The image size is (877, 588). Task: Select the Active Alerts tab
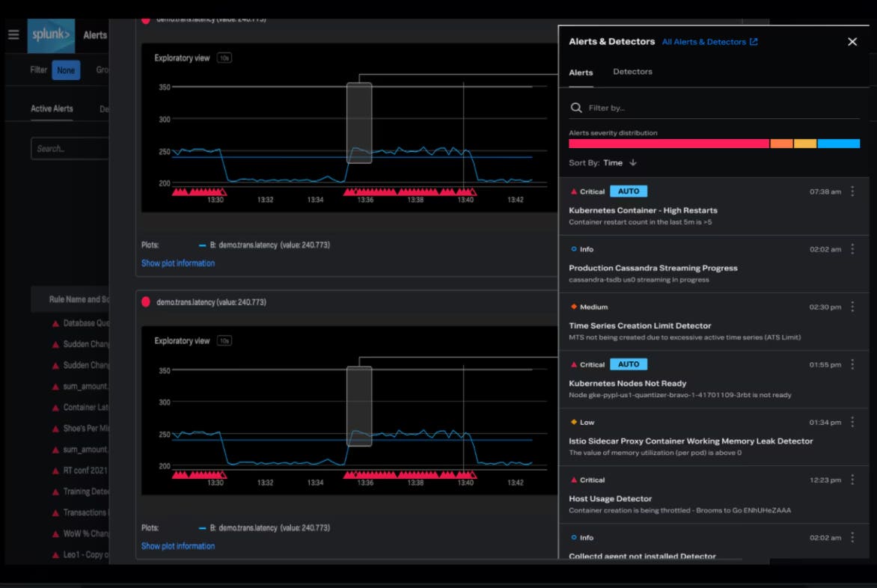pos(52,108)
